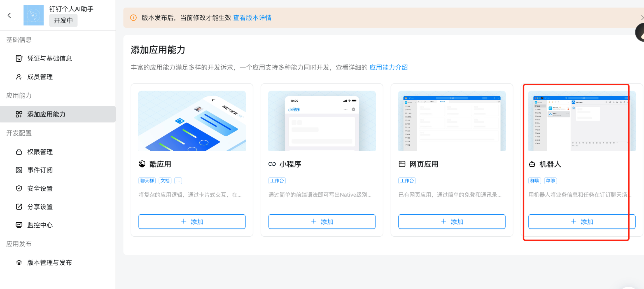Click the 机器人 robot icon
644x289 pixels.
532,164
